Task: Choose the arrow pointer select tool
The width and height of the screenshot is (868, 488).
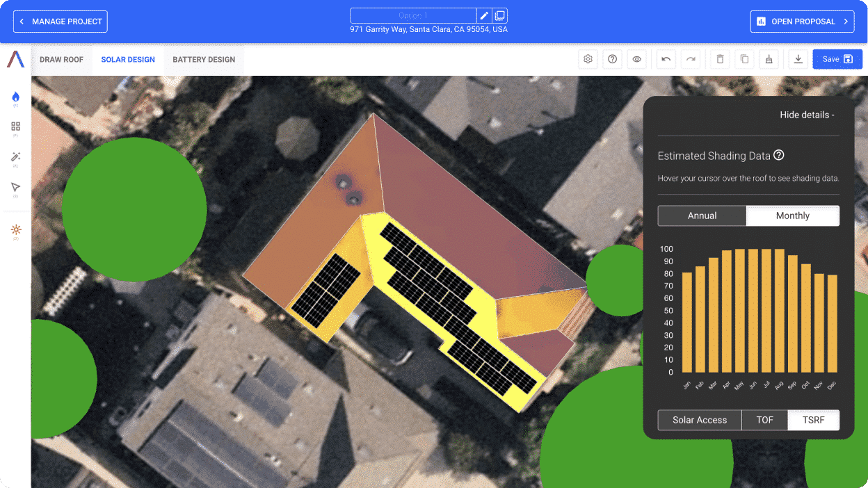Action: (x=15, y=188)
